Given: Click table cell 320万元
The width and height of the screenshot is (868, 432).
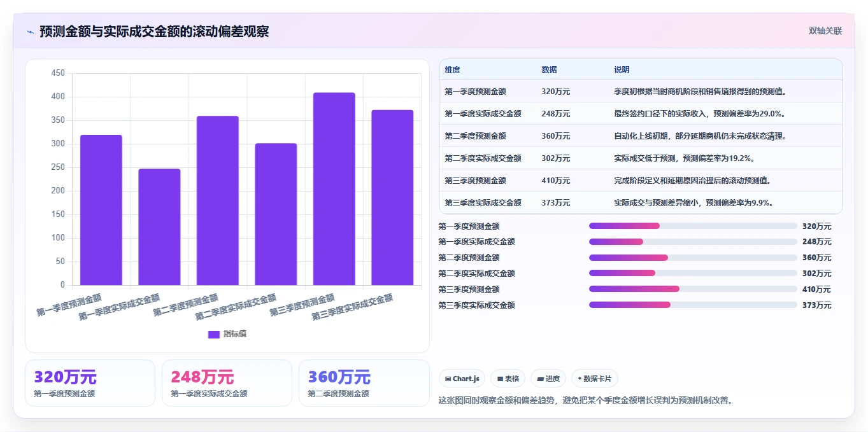Looking at the screenshot, I should click(556, 92).
